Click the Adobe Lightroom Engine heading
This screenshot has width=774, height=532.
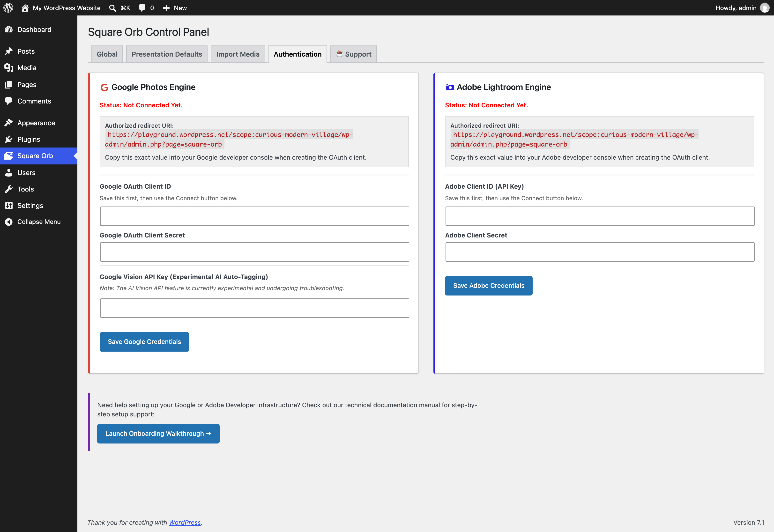coord(504,87)
